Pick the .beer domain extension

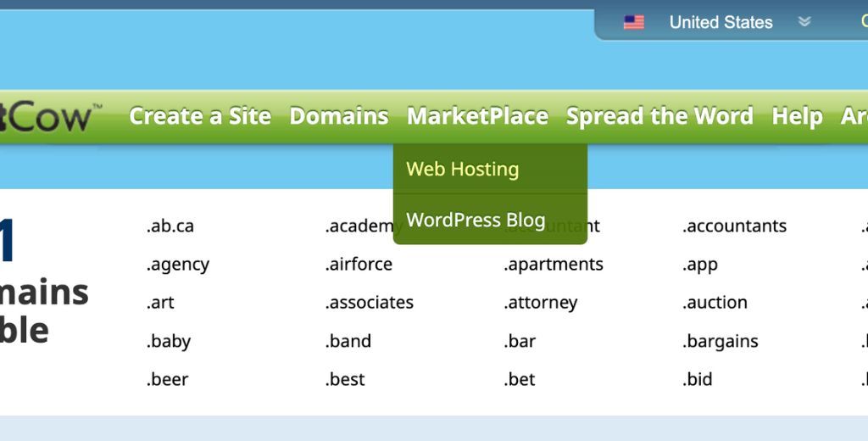[169, 380]
